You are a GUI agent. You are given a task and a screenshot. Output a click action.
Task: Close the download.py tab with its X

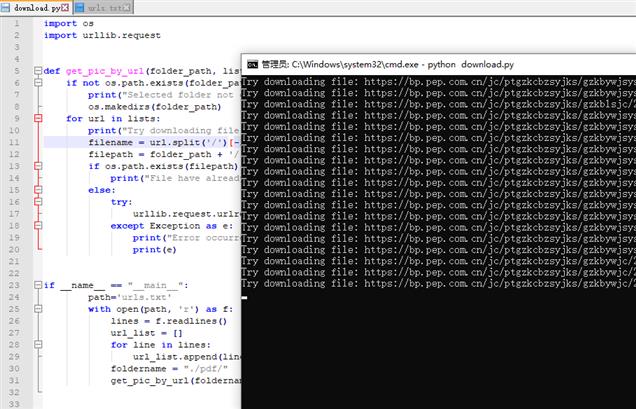tap(65, 8)
